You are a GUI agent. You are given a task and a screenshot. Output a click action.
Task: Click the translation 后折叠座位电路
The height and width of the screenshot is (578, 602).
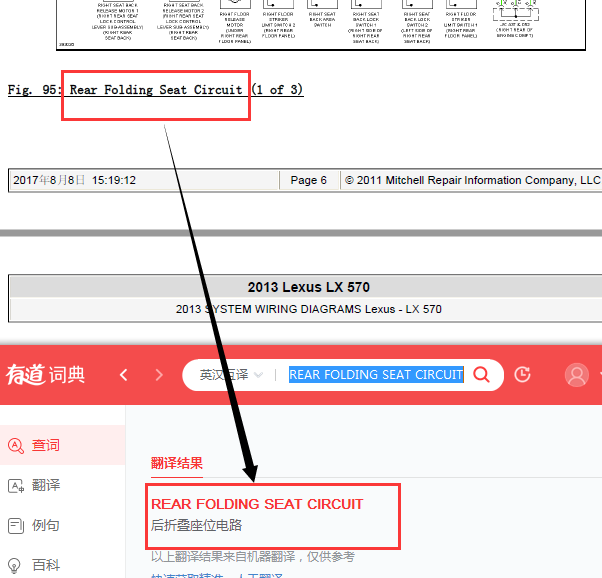tap(196, 525)
